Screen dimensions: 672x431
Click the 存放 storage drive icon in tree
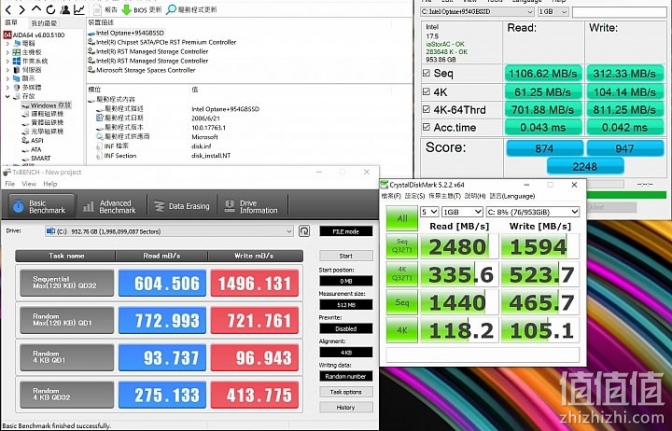(x=17, y=96)
